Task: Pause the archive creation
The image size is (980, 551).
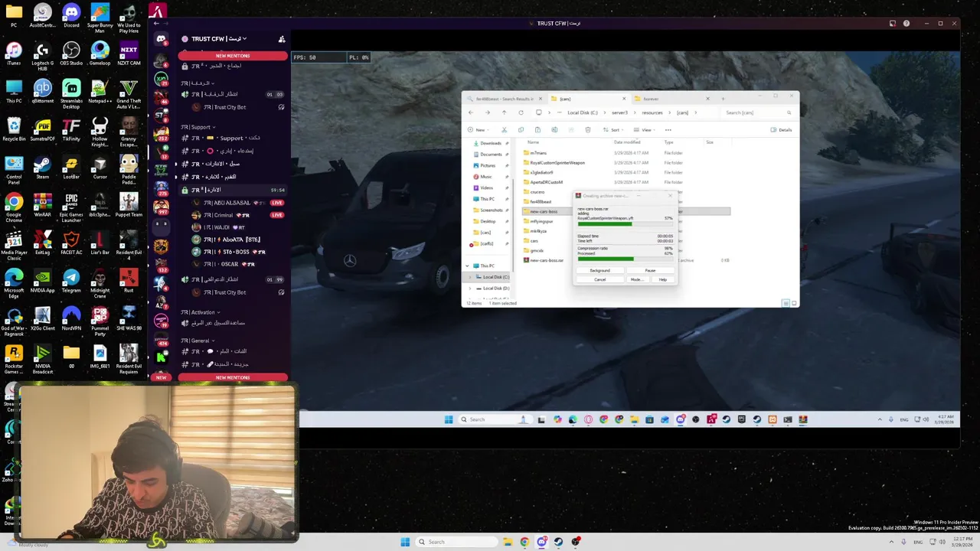Action: coord(650,270)
